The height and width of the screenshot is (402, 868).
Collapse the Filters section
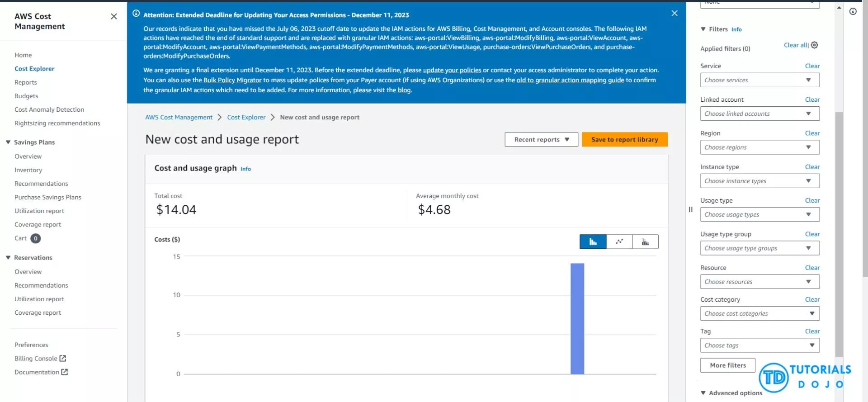click(703, 29)
